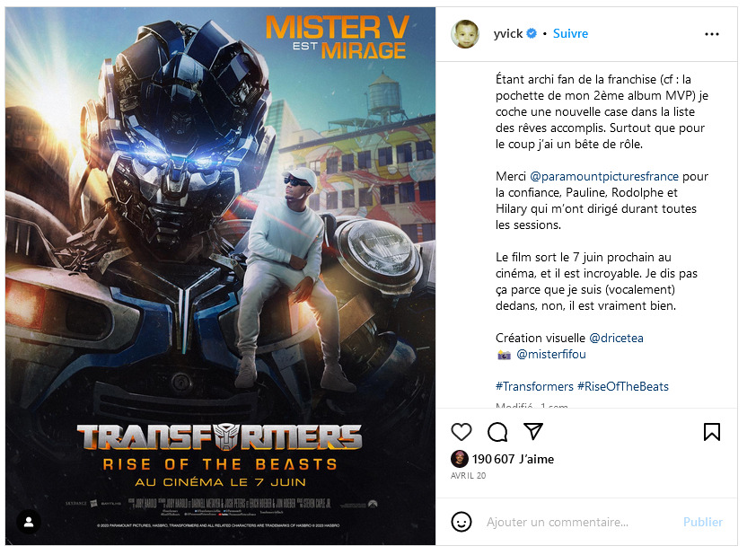Viewport: 756px width, 555px height.
Task: Open the @dricetea profile link
Action: point(616,338)
